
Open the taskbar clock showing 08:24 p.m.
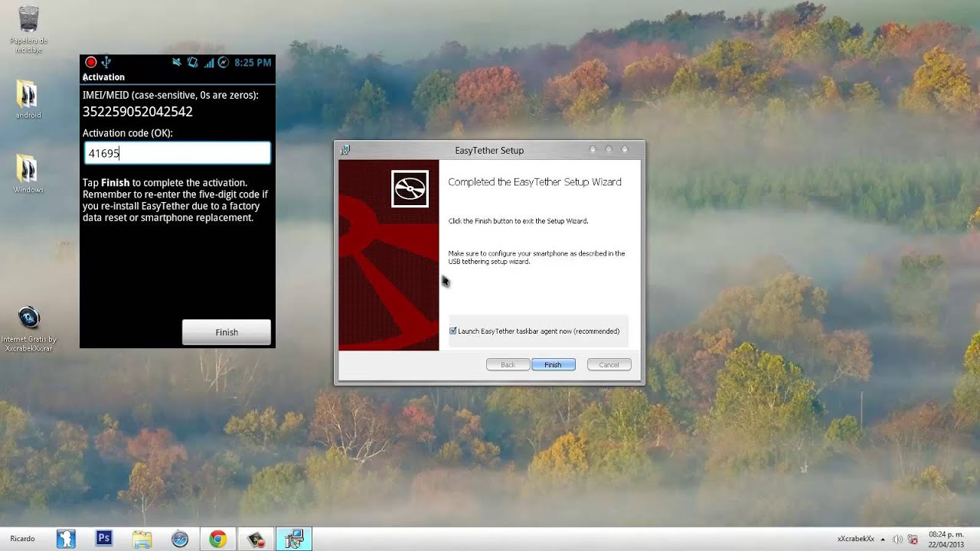tap(948, 539)
